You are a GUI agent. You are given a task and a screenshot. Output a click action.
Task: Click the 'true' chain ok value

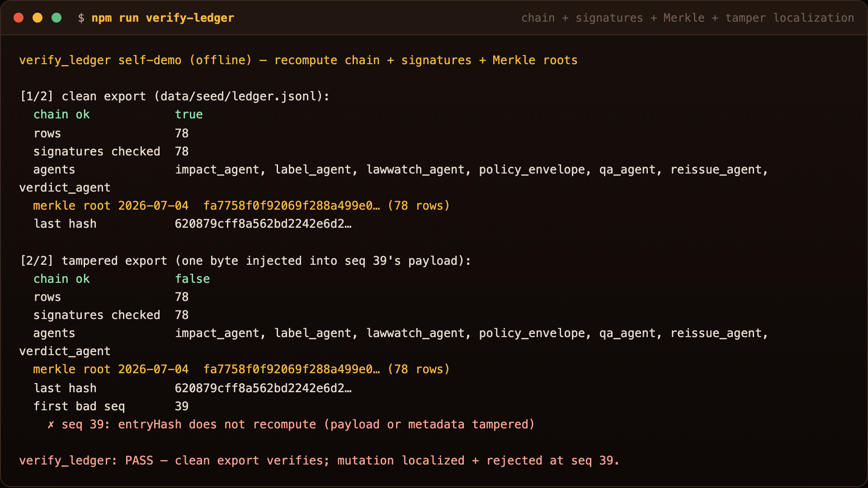point(189,115)
